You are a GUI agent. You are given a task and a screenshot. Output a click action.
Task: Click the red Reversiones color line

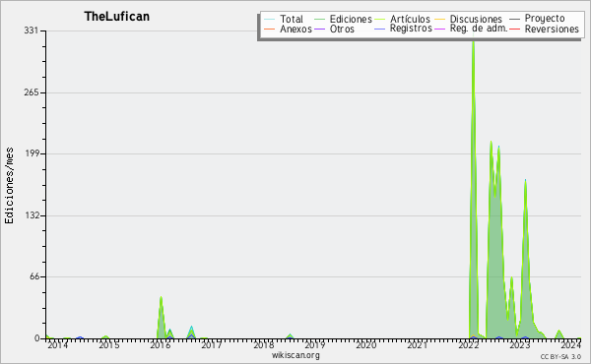[x=514, y=29]
